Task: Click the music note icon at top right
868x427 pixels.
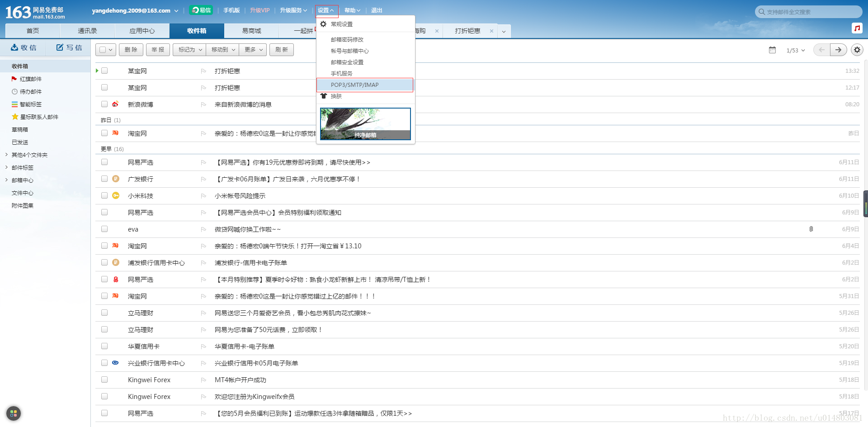Action: [x=857, y=28]
